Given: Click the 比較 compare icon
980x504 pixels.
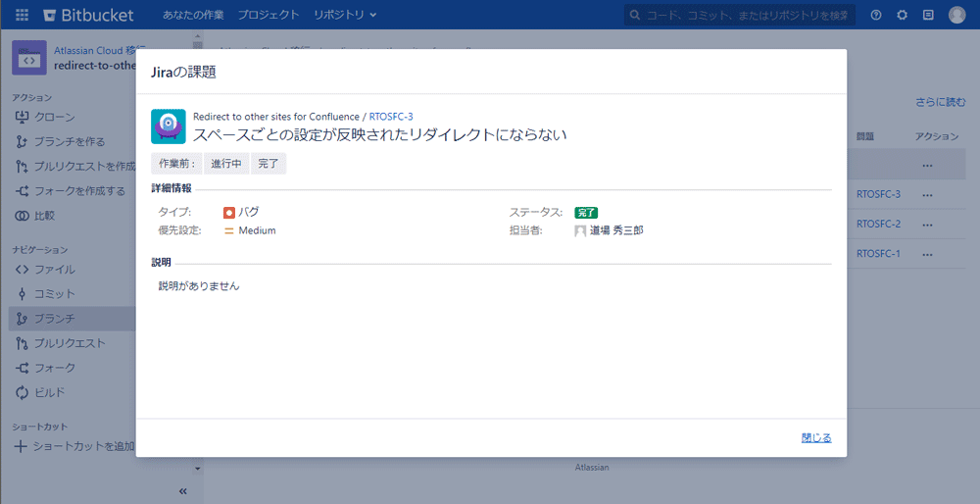Looking at the screenshot, I should tap(22, 216).
